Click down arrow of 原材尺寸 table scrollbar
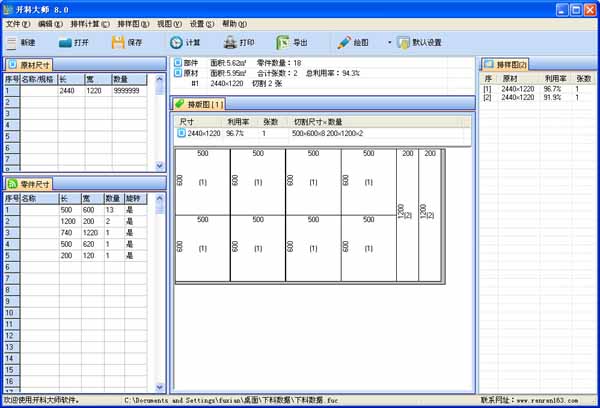Image resolution: width=600 pixels, height=408 pixels. click(x=160, y=166)
